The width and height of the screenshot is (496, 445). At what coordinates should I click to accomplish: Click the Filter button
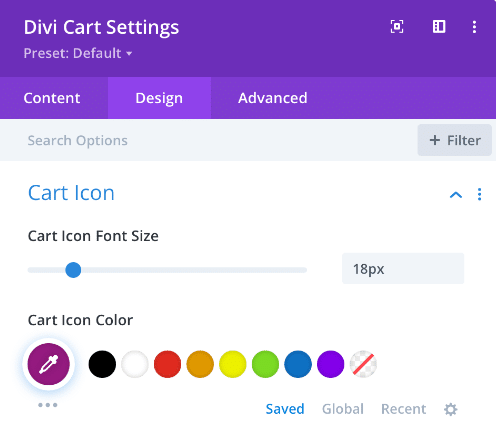(455, 140)
